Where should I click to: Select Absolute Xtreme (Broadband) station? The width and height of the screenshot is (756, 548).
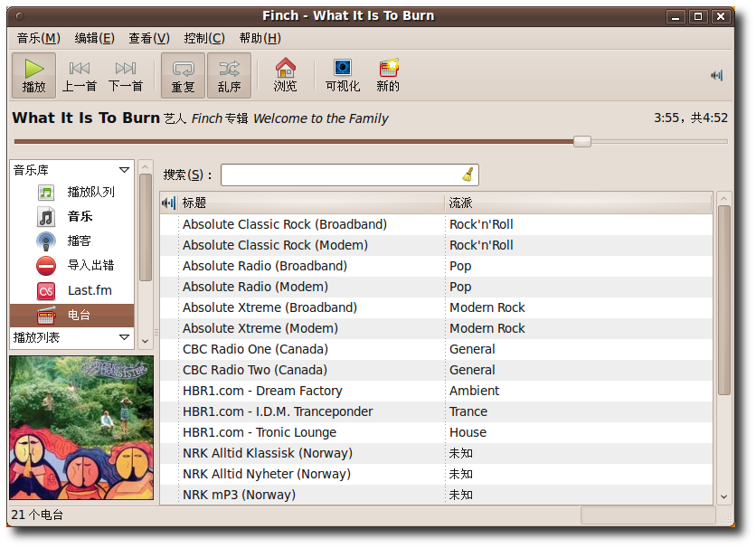(436, 307)
